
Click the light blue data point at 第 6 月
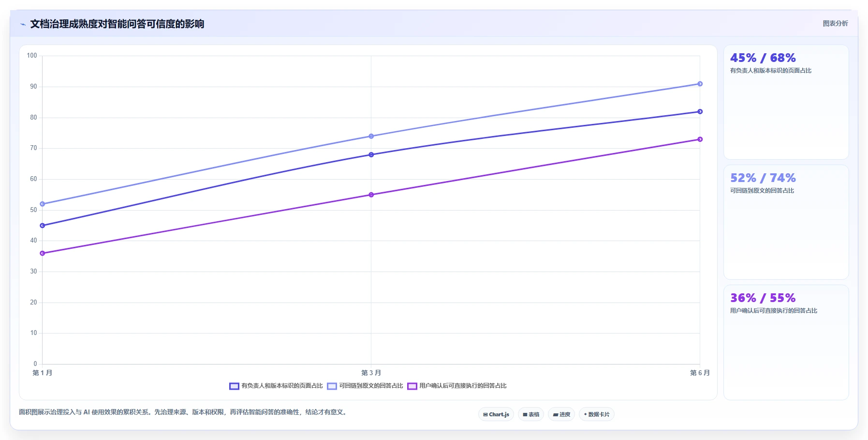[700, 84]
